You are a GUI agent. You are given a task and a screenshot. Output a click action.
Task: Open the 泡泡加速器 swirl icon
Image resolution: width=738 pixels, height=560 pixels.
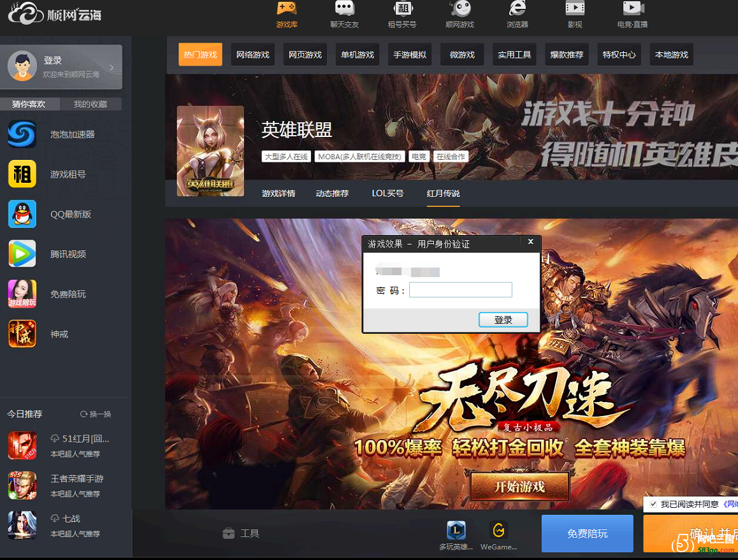[22, 134]
